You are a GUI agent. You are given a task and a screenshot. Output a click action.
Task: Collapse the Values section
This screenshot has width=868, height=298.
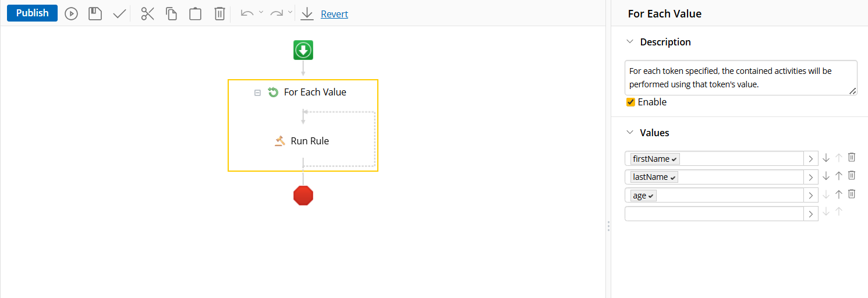629,133
